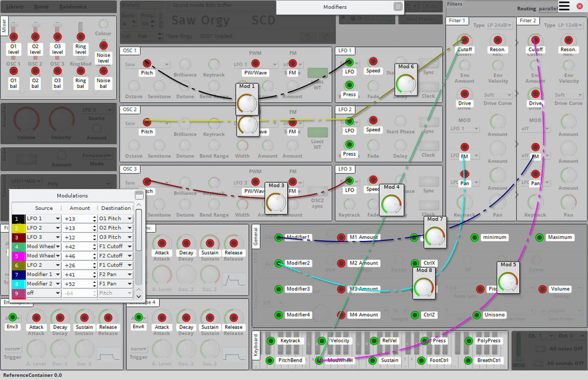Open the Library menu
Viewport: 588px width, 380px height.
(x=16, y=6)
